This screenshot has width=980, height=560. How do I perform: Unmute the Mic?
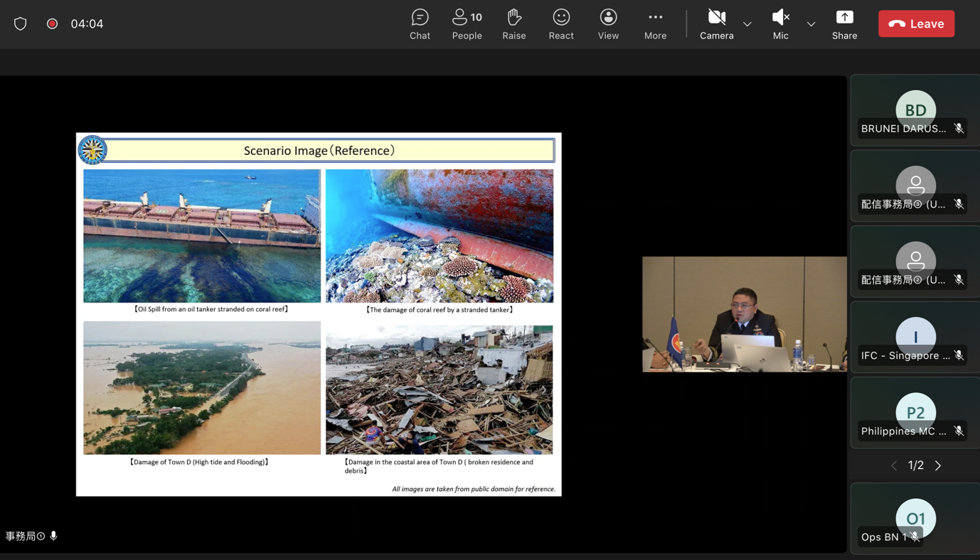click(780, 24)
